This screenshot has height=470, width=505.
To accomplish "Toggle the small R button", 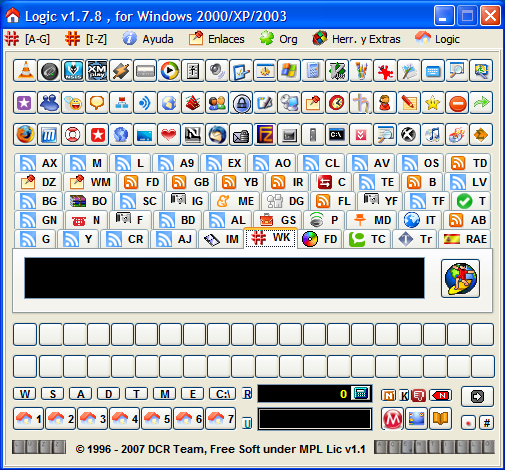I will pyautogui.click(x=247, y=394).
